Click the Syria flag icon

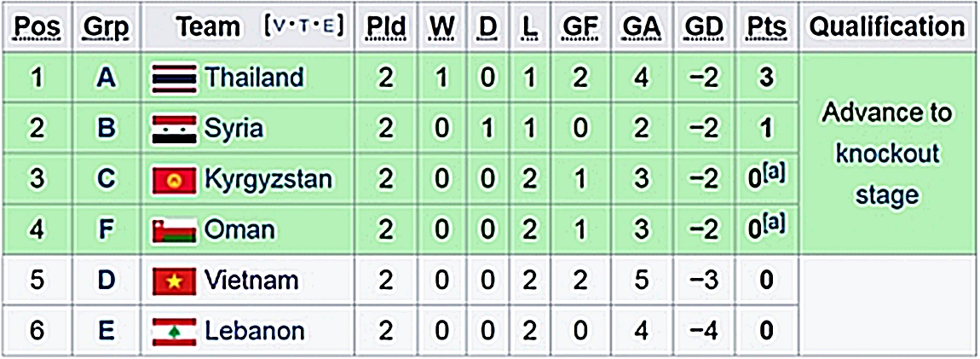point(174,129)
